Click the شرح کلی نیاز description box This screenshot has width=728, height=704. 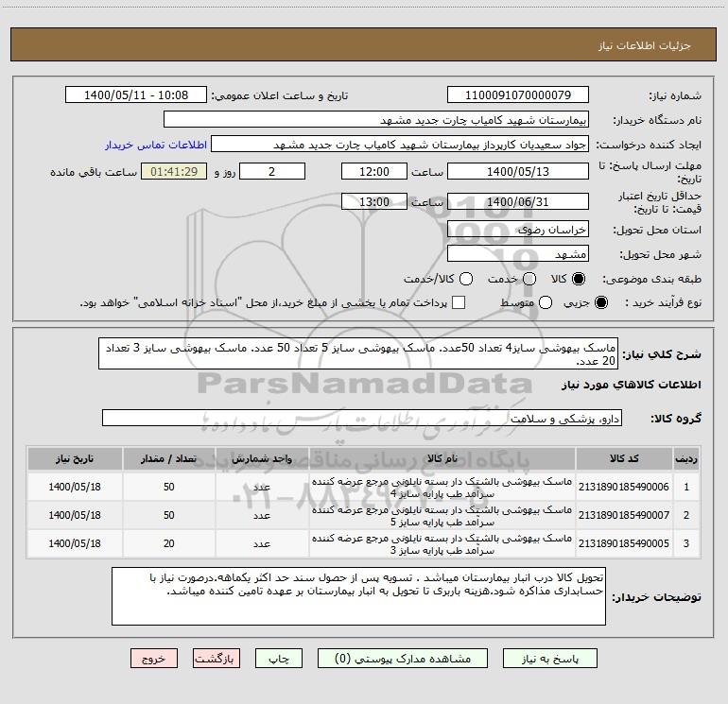tap(358, 354)
